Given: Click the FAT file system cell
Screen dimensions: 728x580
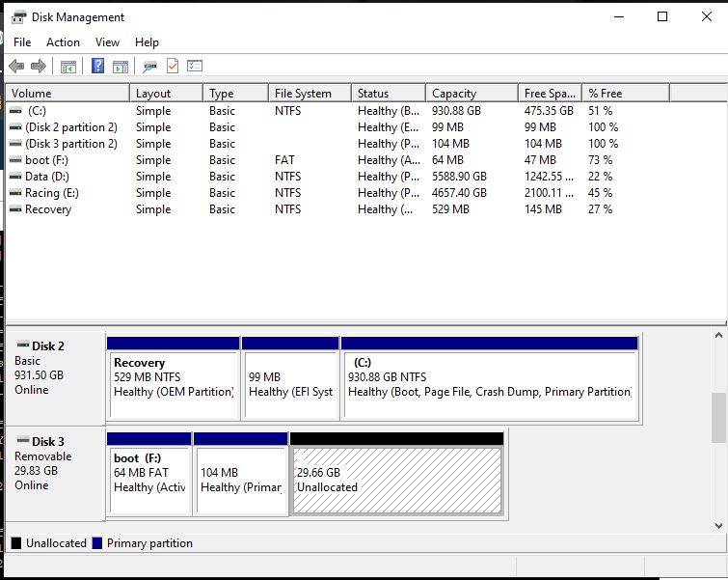Looking at the screenshot, I should [x=284, y=160].
